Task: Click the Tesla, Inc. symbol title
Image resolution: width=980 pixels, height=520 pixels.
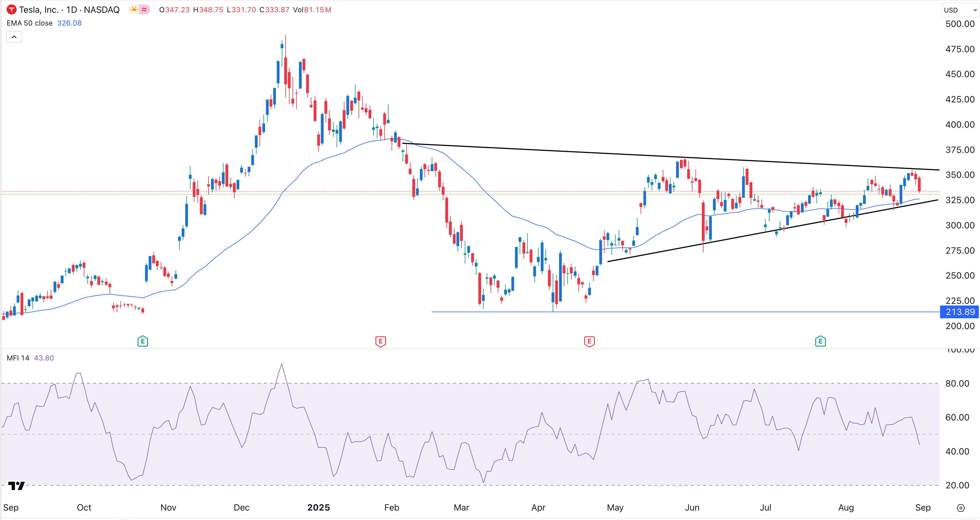Action: coord(39,9)
